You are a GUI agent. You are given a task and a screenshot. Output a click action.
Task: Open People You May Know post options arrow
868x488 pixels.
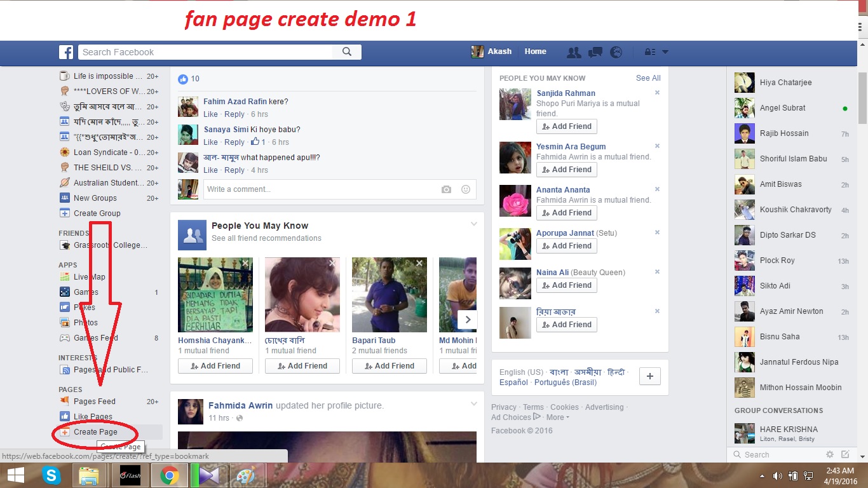coord(473,224)
